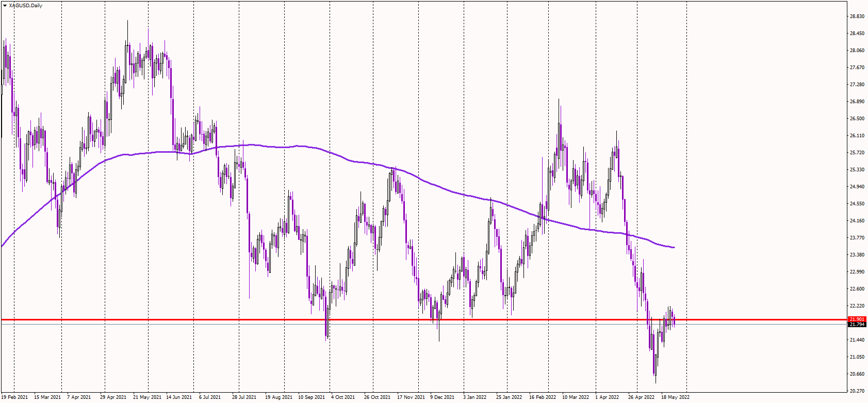Click the 3 Jan 2022 date label
This screenshot has width=868, height=403.
click(x=474, y=397)
